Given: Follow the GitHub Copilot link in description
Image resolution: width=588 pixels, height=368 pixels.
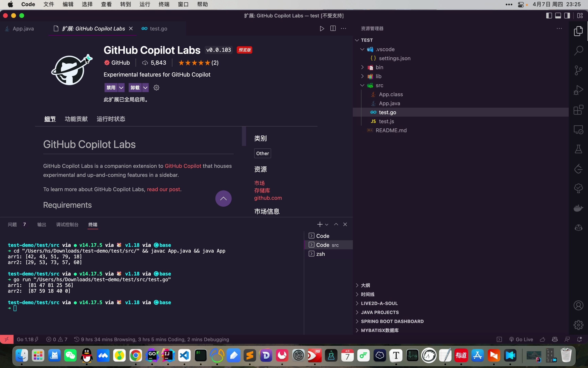Looking at the screenshot, I should (x=183, y=166).
